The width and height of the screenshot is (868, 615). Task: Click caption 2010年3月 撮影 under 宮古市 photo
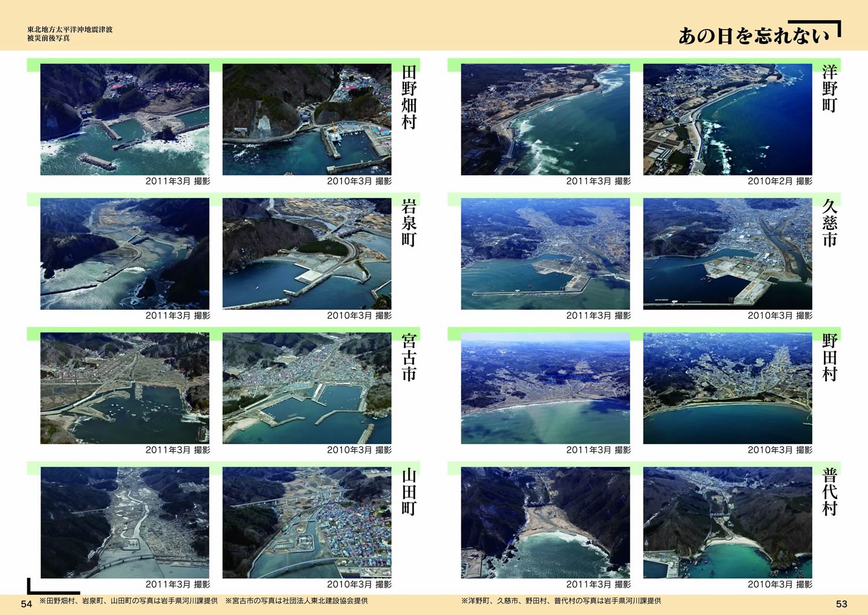click(x=359, y=450)
